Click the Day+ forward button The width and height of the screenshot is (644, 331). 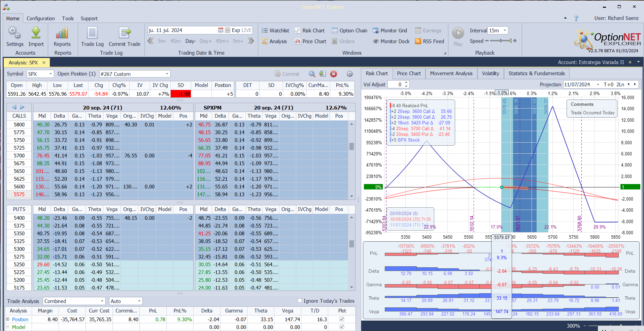(205, 41)
